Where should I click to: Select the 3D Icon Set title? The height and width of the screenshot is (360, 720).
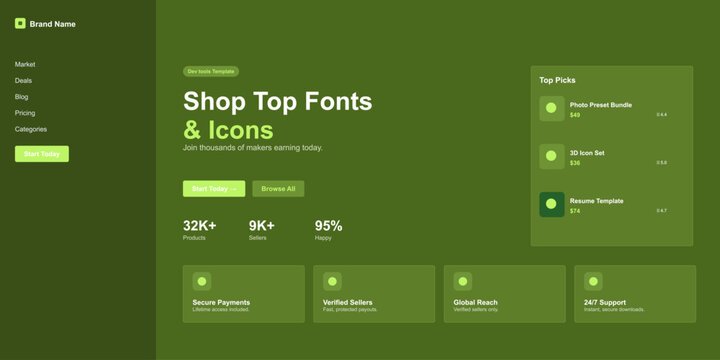587,153
